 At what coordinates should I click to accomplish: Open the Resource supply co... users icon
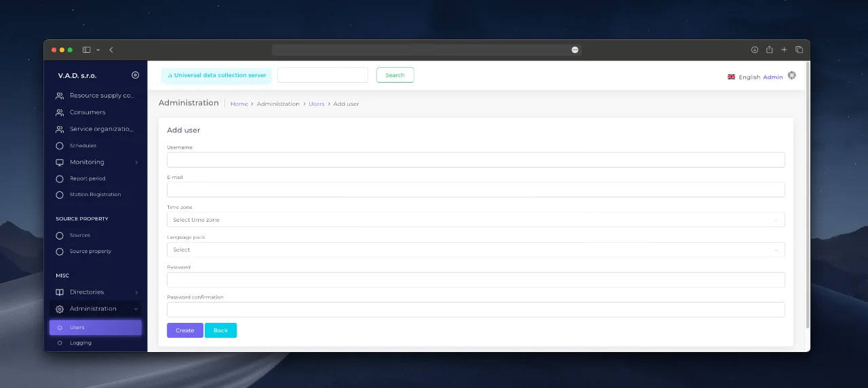[x=60, y=96]
